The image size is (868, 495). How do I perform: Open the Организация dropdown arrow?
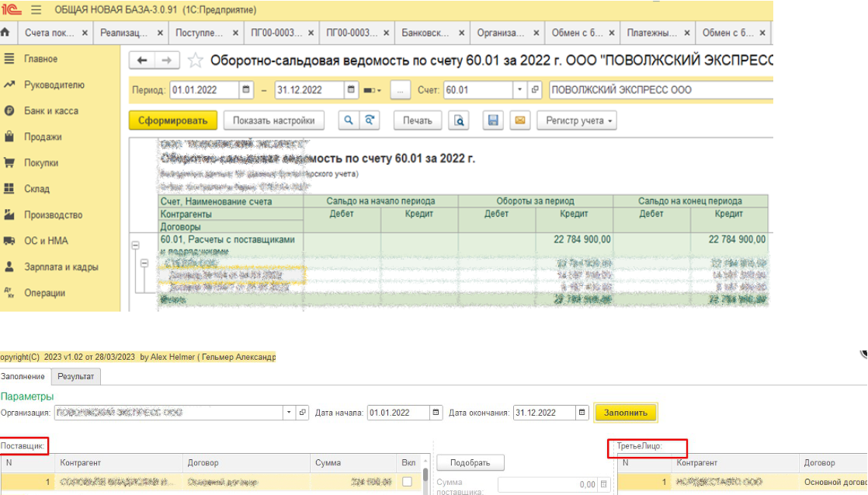288,413
